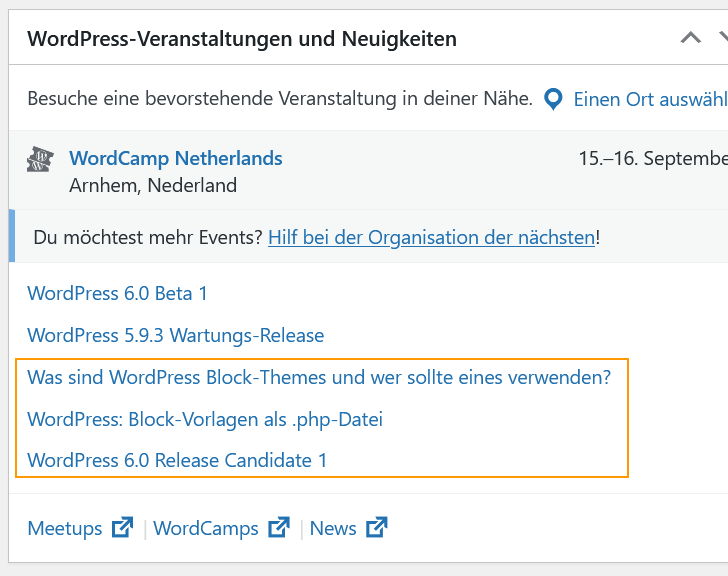This screenshot has width=728, height=576.
Task: Click the "WordPress-Veranstaltungen und Neuigkeiten" widget title
Action: point(242,39)
